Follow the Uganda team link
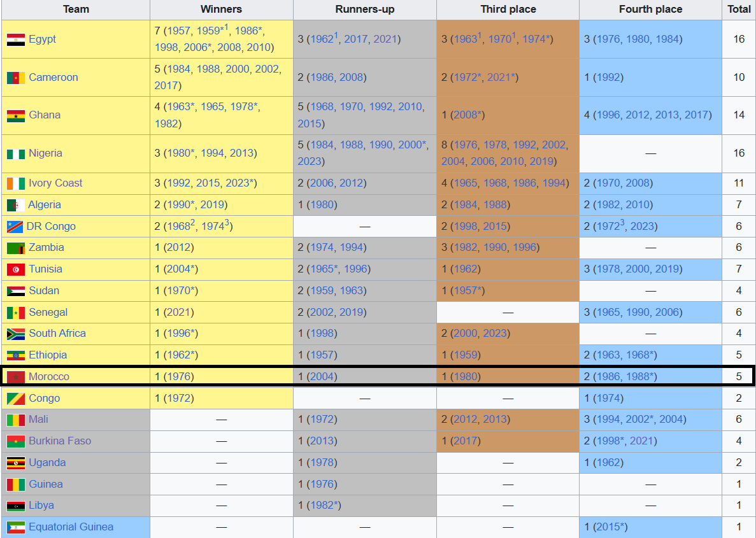 (47, 462)
